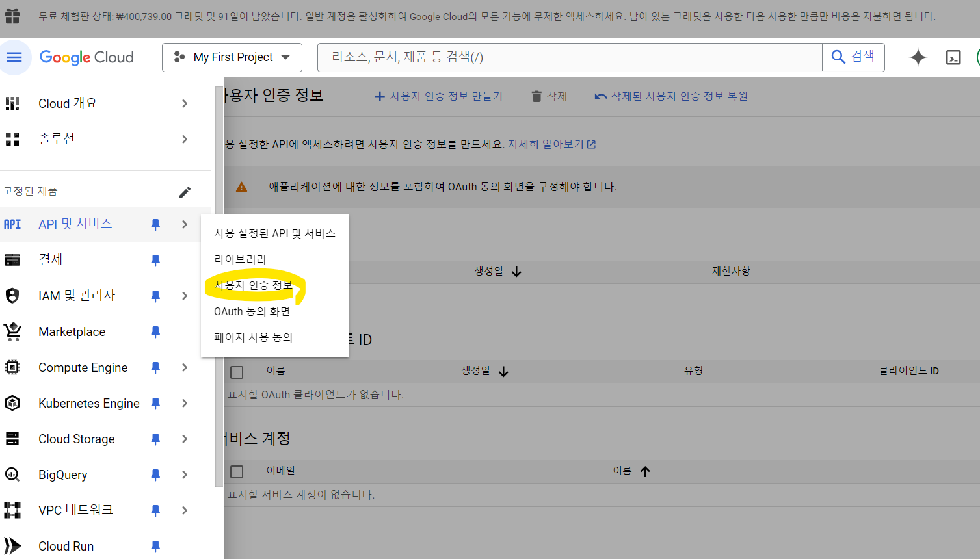Open My First Project selector dropdown

click(232, 57)
